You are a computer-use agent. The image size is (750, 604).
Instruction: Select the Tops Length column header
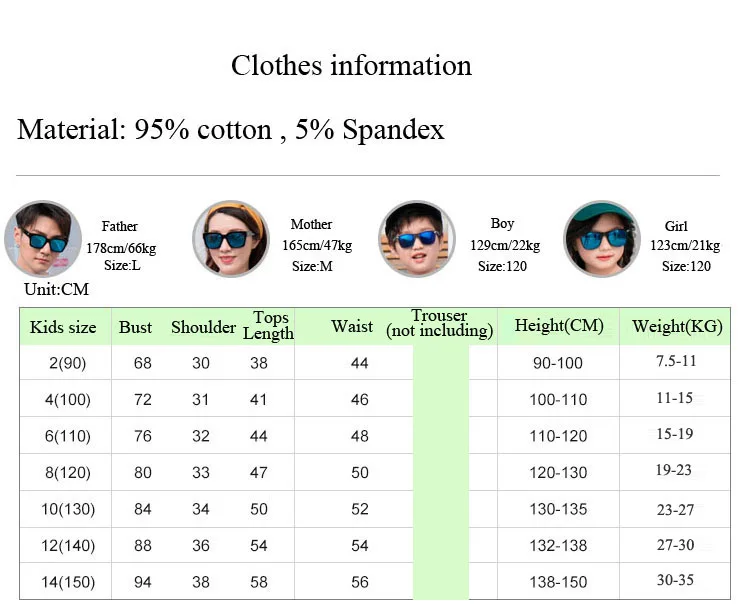click(268, 326)
